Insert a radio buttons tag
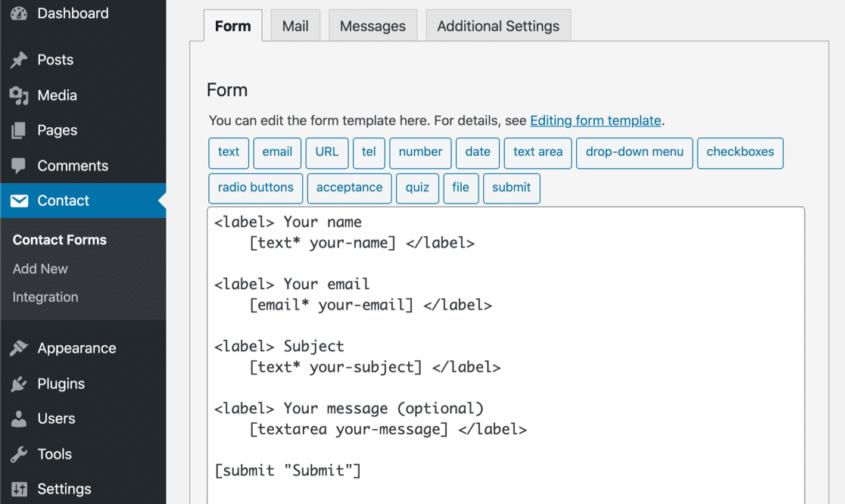This screenshot has width=845, height=504. tap(255, 188)
